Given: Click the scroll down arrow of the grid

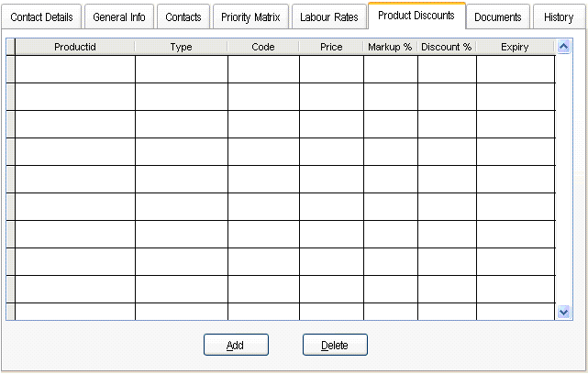Looking at the screenshot, I should pos(564,313).
